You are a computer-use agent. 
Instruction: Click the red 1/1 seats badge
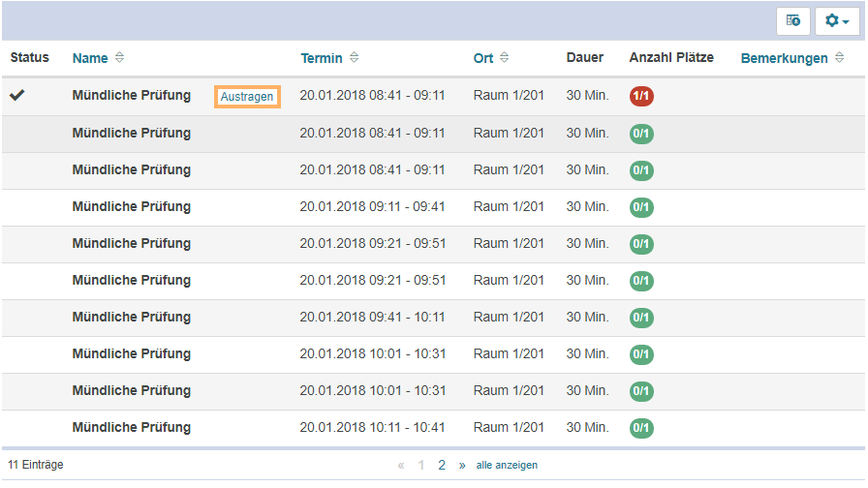[640, 96]
